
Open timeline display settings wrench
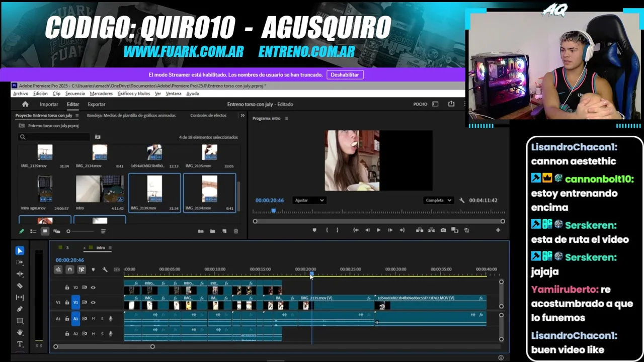pyautogui.click(x=105, y=269)
